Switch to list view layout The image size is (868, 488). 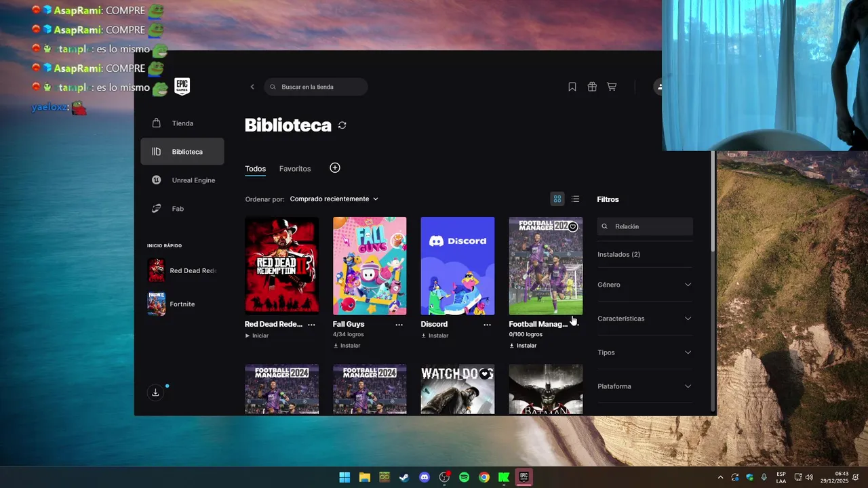point(576,199)
